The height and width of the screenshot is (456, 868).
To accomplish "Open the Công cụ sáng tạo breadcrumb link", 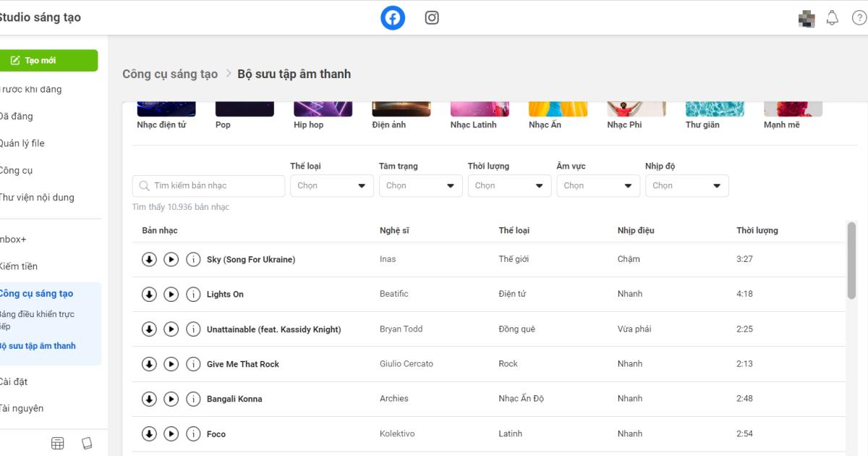I will pyautogui.click(x=170, y=74).
